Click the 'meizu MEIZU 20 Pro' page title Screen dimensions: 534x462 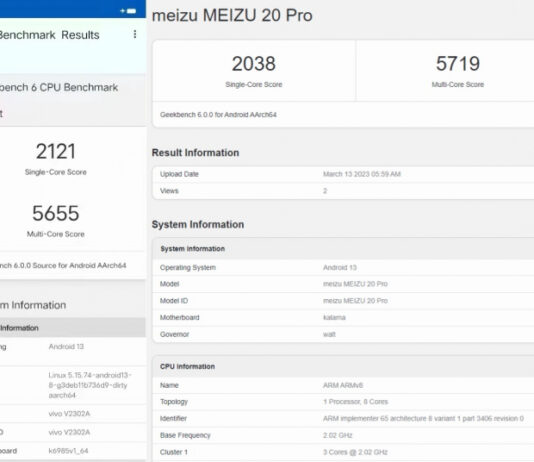coord(232,16)
